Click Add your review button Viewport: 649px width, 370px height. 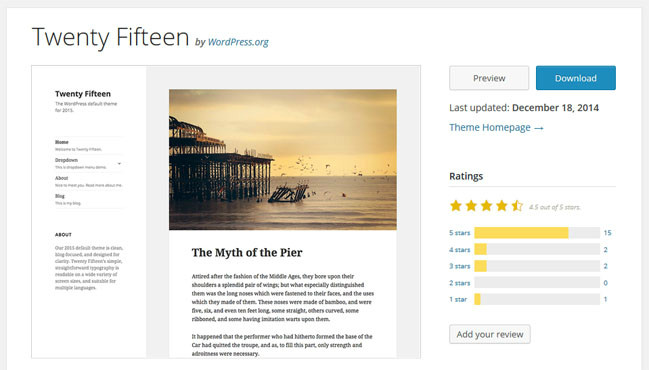[490, 334]
